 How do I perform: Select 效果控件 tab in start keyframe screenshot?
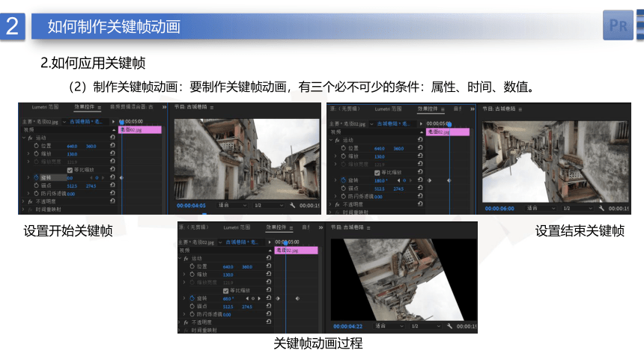click(x=84, y=107)
